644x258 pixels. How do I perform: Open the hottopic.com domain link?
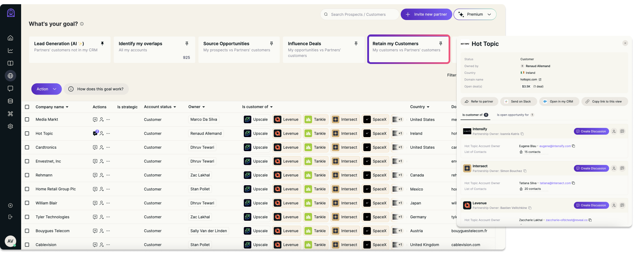pos(531,79)
